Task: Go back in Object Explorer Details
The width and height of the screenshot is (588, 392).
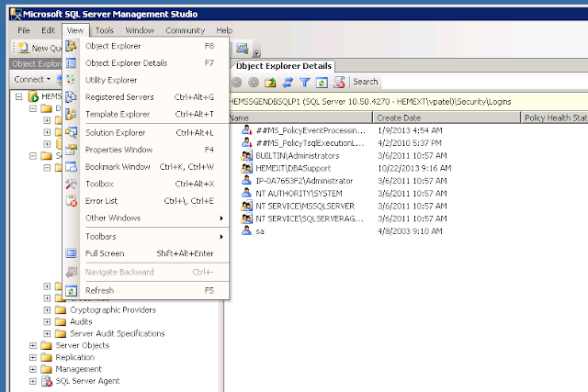Action: 237,82
